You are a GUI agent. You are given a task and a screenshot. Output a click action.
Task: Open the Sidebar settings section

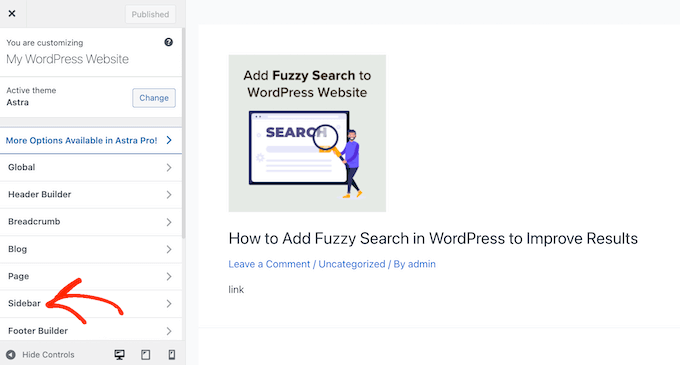(x=91, y=303)
